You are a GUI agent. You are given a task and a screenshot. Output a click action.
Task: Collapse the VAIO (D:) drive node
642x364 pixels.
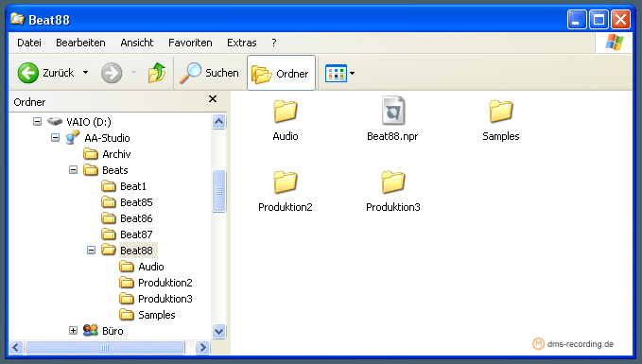[37, 122]
